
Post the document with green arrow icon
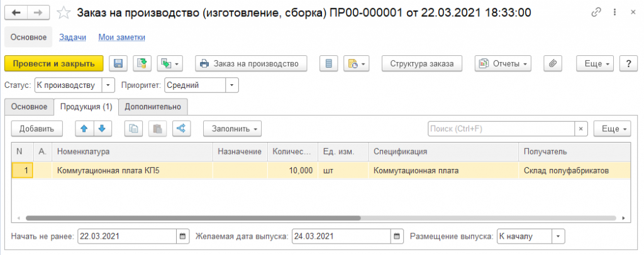142,63
